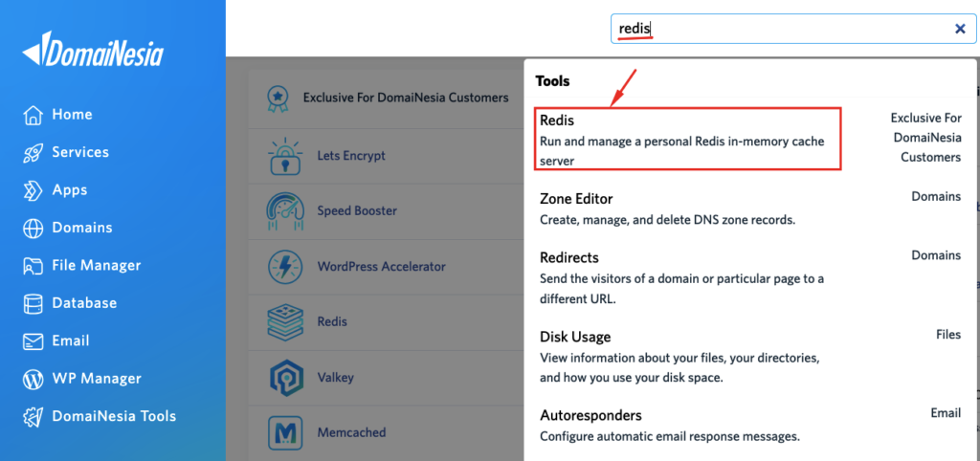The image size is (980, 461).
Task: Select the Redis result in Tools dropdown
Action: [x=688, y=139]
